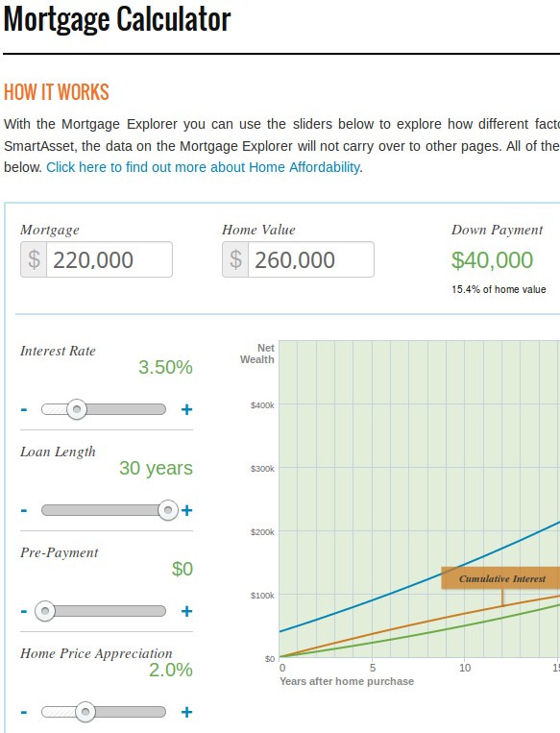Click into the Mortgage amount field

(109, 259)
